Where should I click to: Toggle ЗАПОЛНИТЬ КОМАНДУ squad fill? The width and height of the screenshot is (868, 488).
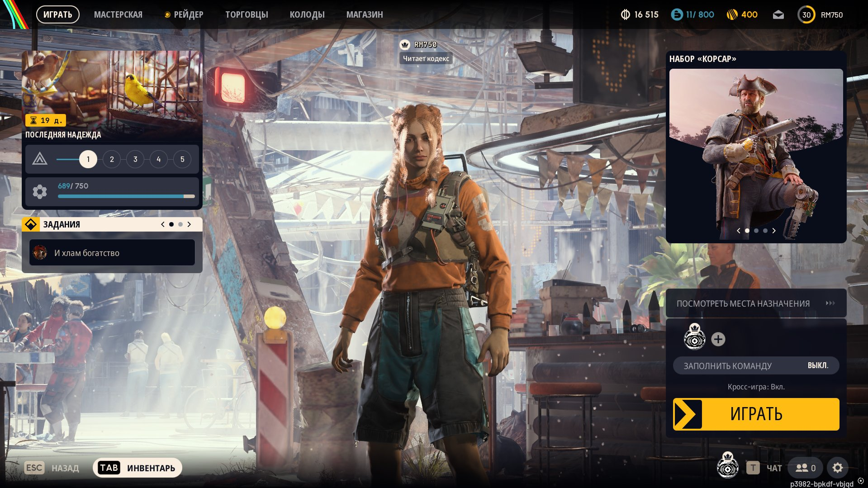(x=756, y=365)
